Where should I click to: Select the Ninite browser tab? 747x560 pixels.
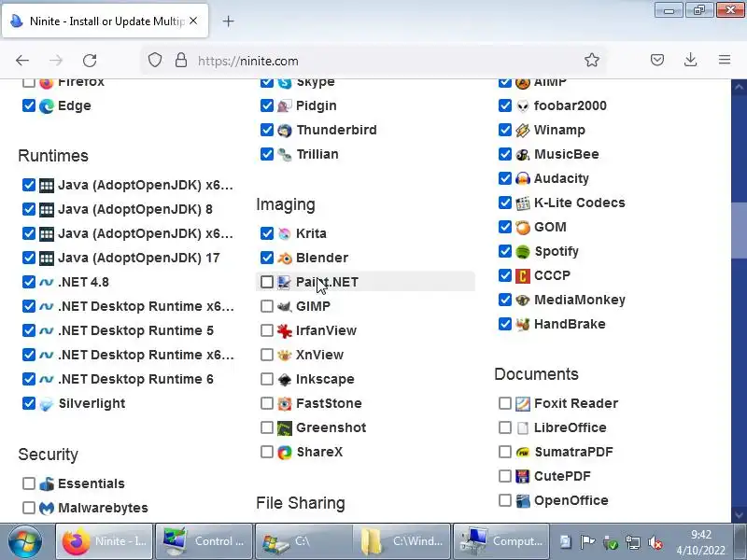pyautogui.click(x=105, y=21)
